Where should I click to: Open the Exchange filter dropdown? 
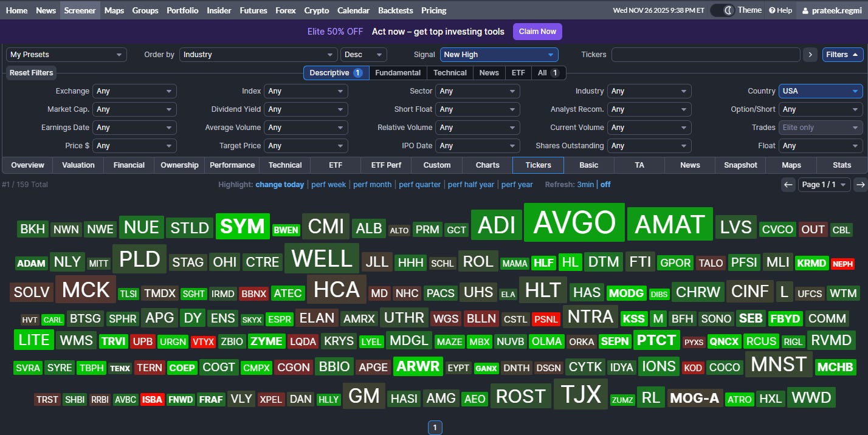coord(134,91)
